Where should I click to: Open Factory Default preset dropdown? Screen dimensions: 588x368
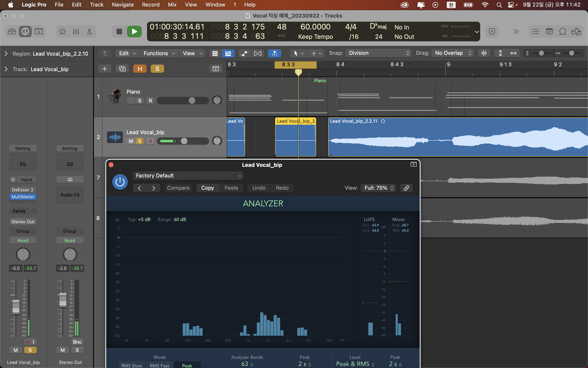188,176
